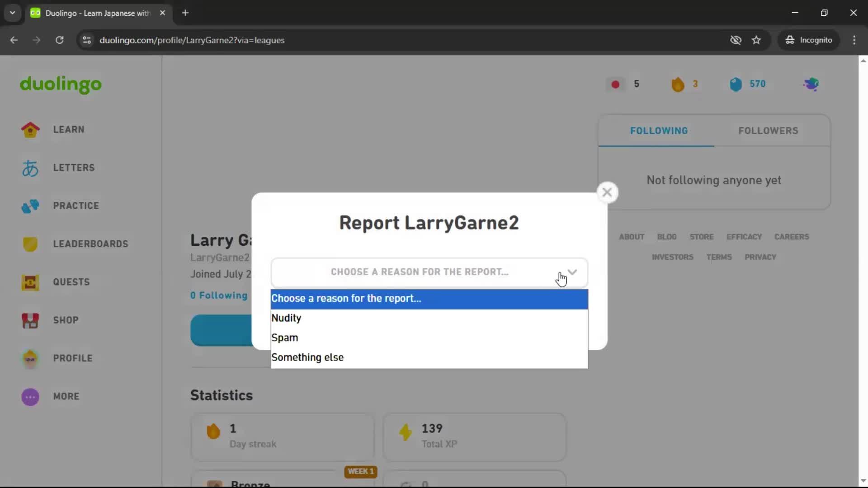Close the Report LarryGarne2 dialog
This screenshot has height=488, width=868.
pos(607,192)
